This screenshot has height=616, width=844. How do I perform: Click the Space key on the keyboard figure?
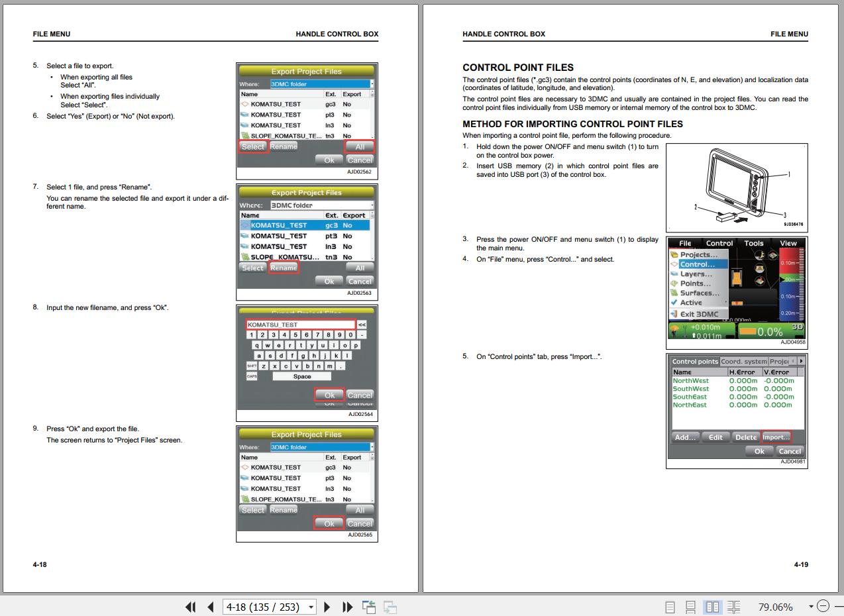coord(302,376)
